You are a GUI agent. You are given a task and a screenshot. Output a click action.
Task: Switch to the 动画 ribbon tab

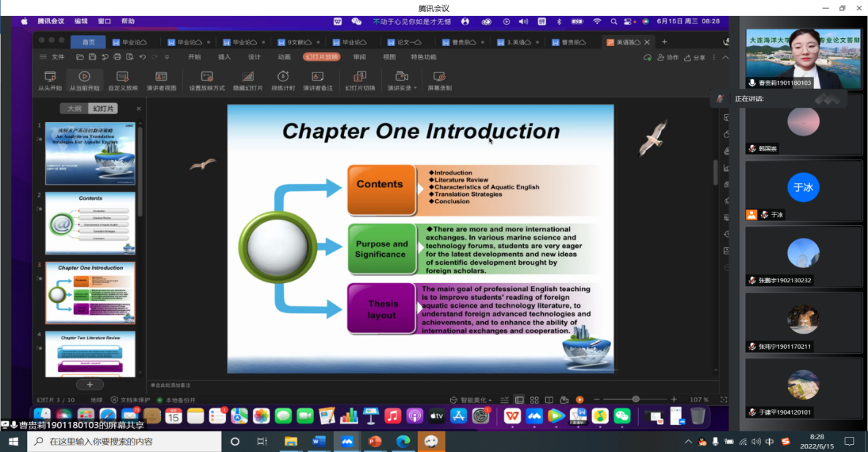[284, 57]
